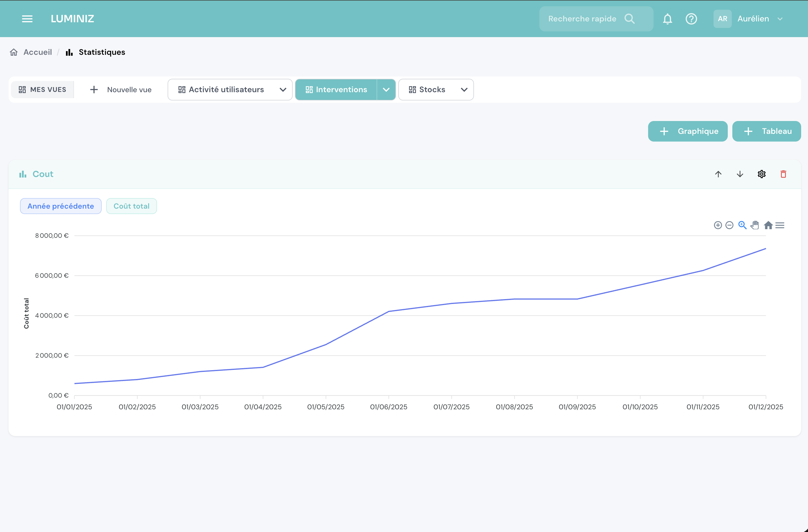808x532 pixels.
Task: Open settings for the Cout widget
Action: tap(761, 174)
